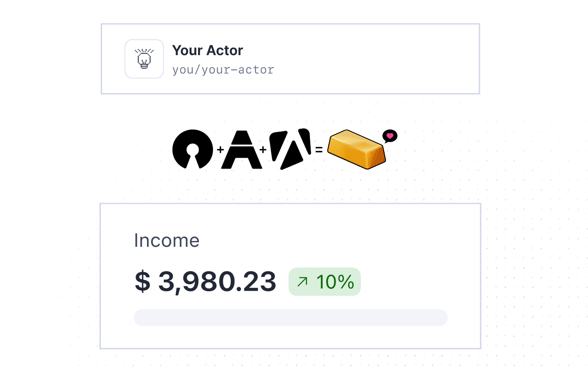Click the lightbulb actor icon
This screenshot has width=588, height=368.
[144, 59]
